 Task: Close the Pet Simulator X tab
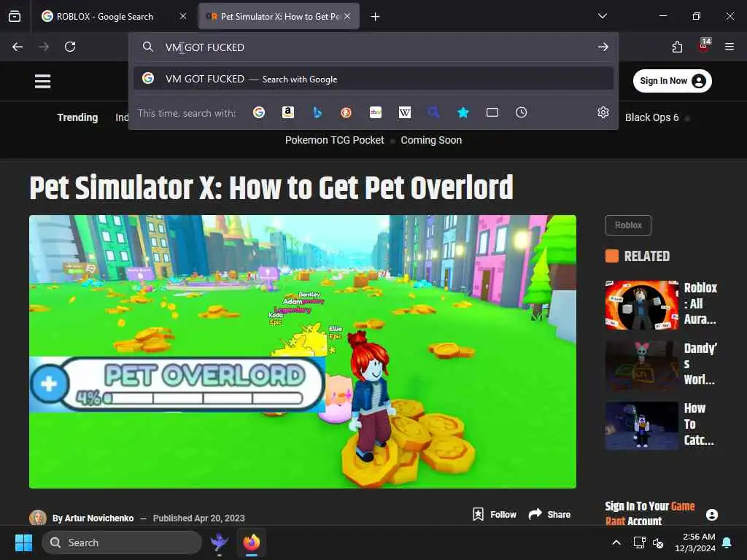347,16
